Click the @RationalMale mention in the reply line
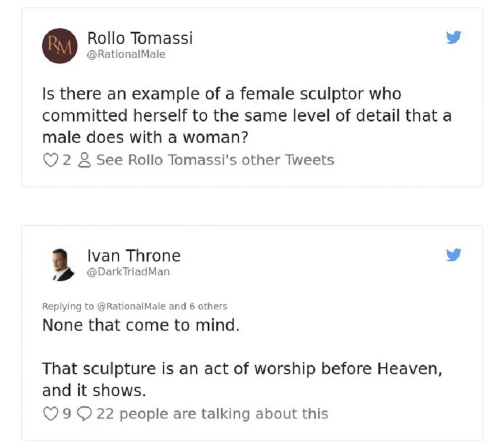The width and height of the screenshot is (504, 447). tap(131, 306)
